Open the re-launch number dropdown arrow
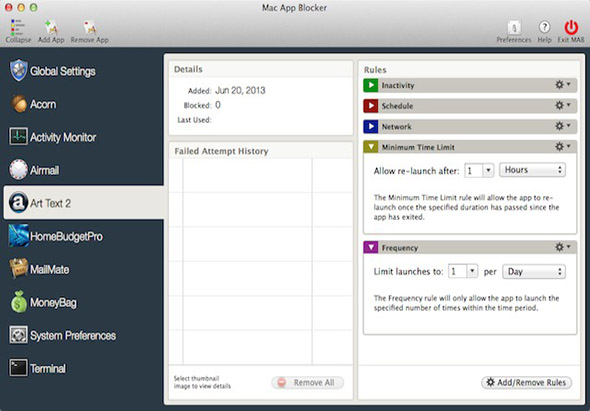Image resolution: width=590 pixels, height=411 pixels. (488, 170)
